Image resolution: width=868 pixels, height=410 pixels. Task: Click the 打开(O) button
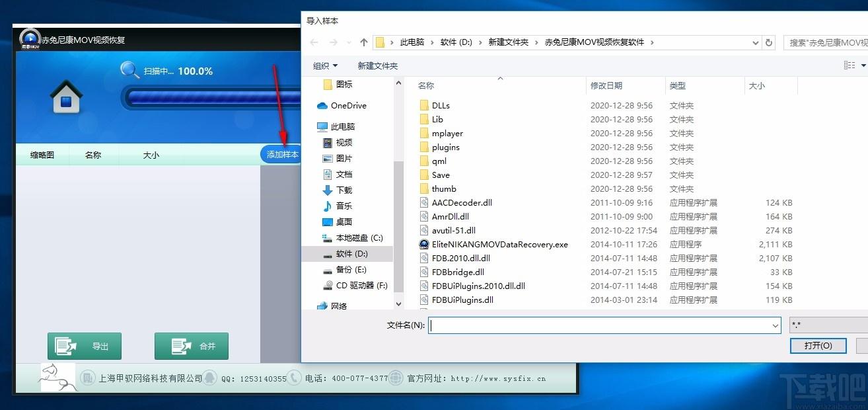tap(818, 345)
